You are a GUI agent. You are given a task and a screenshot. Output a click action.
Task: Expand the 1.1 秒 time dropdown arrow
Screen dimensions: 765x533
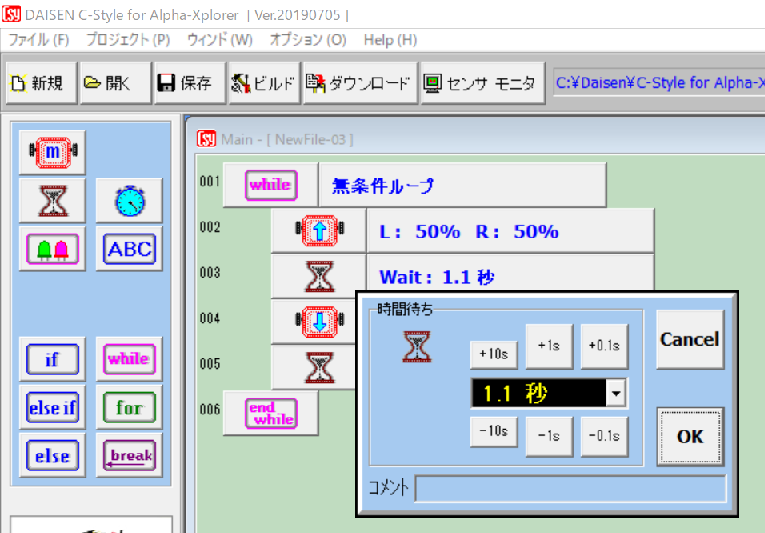pos(616,393)
